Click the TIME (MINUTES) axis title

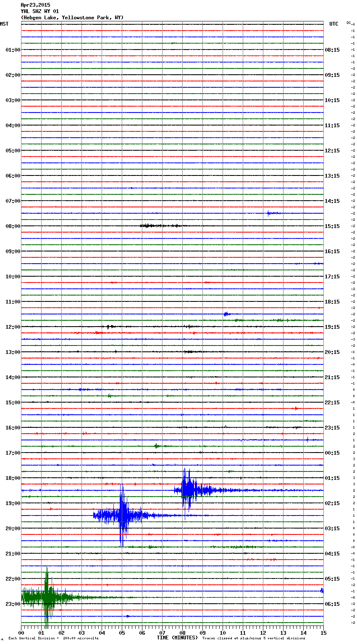click(177, 638)
